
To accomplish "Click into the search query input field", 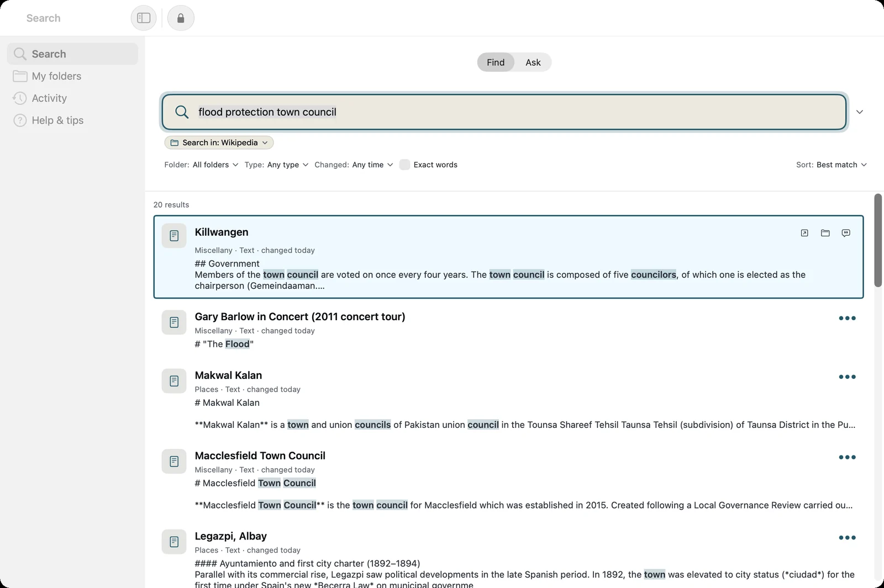I will click(504, 112).
